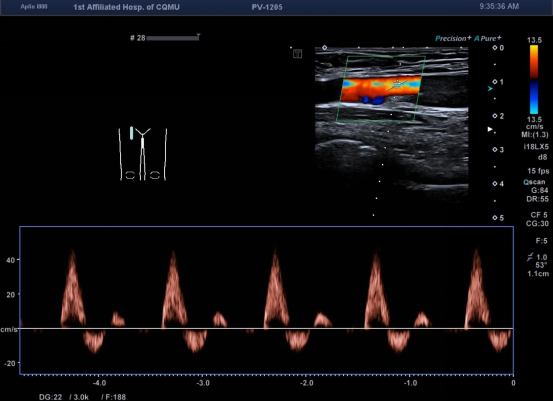553x401 pixels.
Task: Click the leg body mark pictogram
Action: point(142,154)
